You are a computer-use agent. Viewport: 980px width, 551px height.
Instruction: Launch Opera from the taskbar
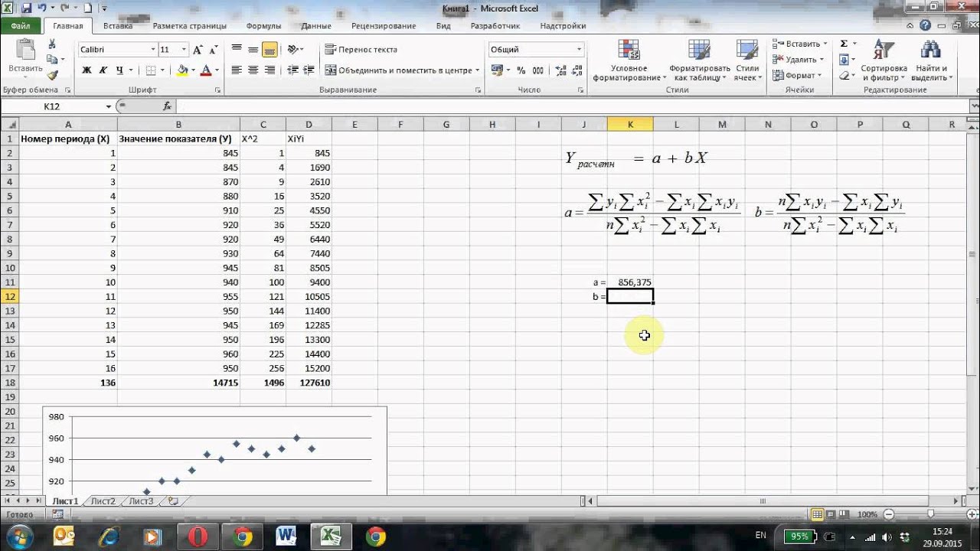198,536
